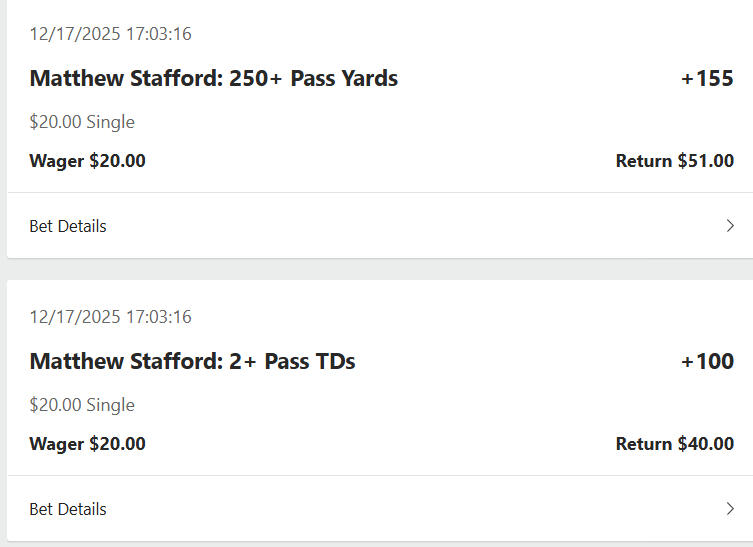The image size is (753, 547).
Task: Click the timestamp on the 2+ Pass TDs bet
Action: click(110, 317)
